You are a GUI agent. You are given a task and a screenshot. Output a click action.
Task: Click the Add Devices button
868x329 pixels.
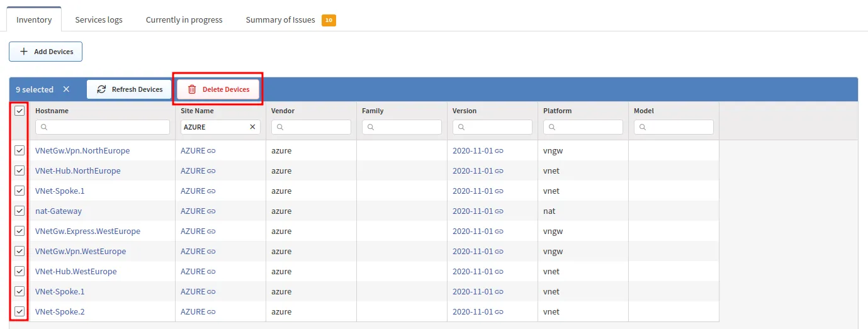click(x=46, y=52)
